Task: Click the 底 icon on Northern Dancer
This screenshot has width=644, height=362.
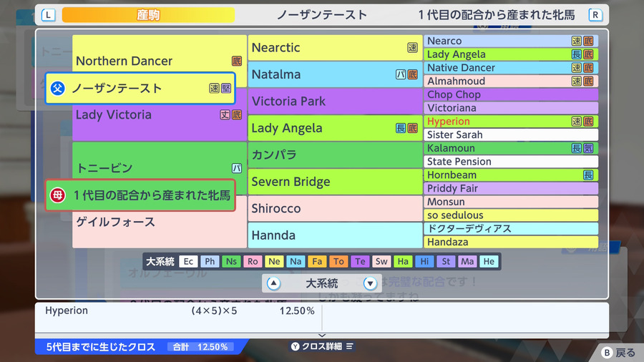Action: [x=237, y=61]
